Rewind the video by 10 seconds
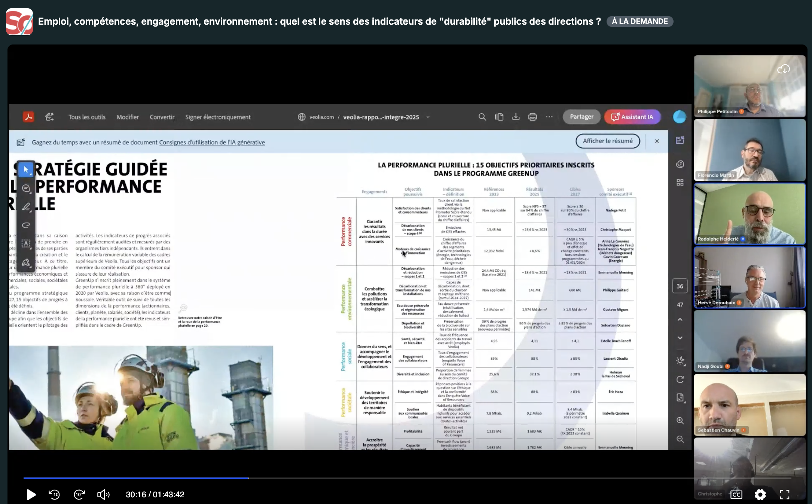The image size is (812, 504). pyautogui.click(x=54, y=495)
